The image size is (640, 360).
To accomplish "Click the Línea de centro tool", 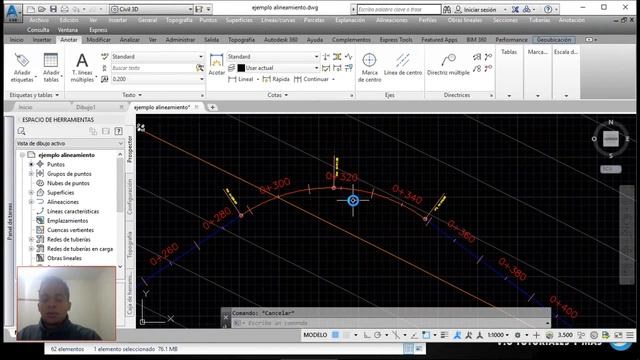I will click(402, 64).
